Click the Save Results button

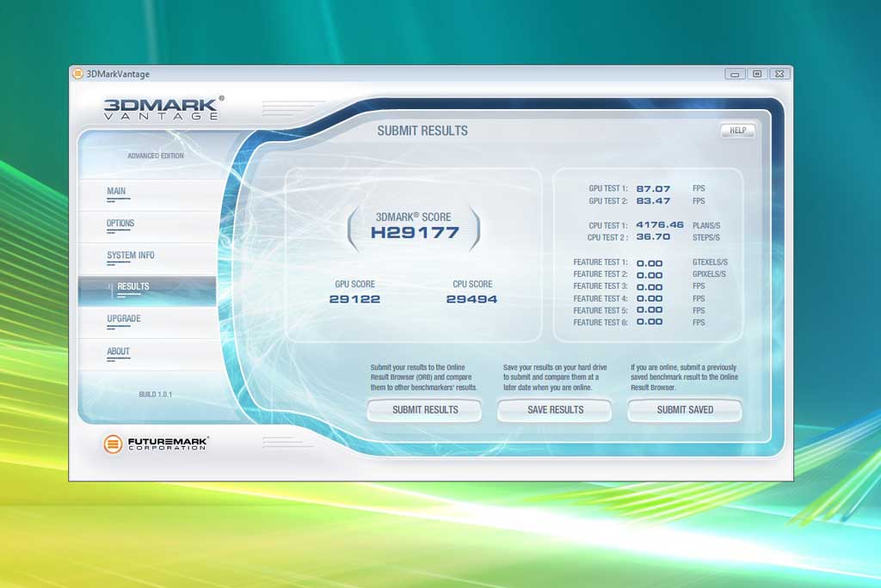coord(555,410)
